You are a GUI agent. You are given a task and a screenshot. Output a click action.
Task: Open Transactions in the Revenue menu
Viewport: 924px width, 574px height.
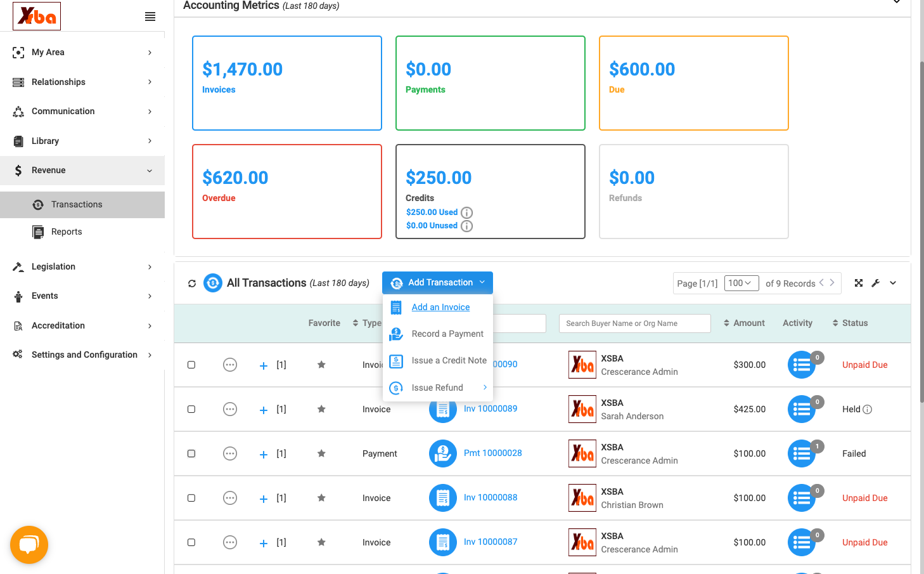82,204
